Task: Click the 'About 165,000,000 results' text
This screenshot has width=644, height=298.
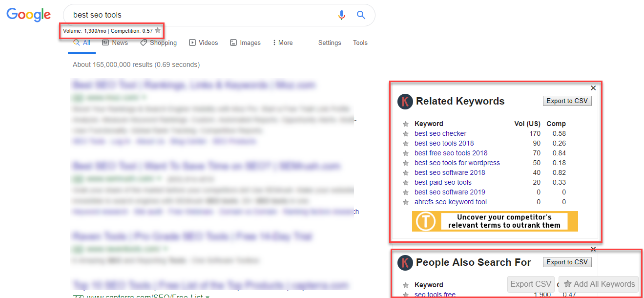Action: 136,65
